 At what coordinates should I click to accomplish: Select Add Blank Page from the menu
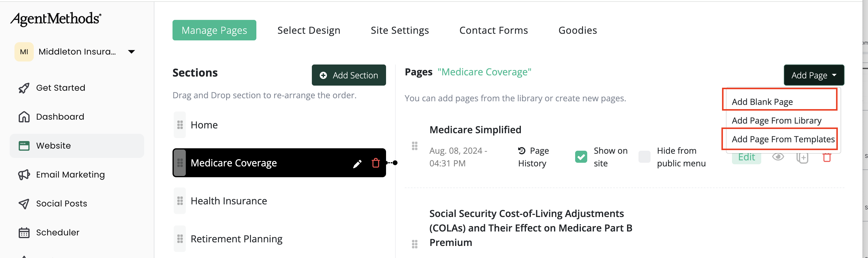click(762, 102)
